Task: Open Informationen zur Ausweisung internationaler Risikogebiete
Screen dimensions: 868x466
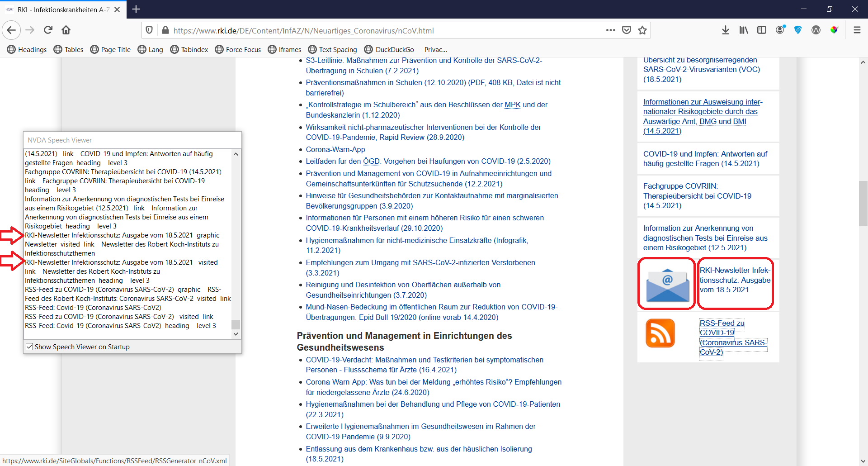Action: 703,116
